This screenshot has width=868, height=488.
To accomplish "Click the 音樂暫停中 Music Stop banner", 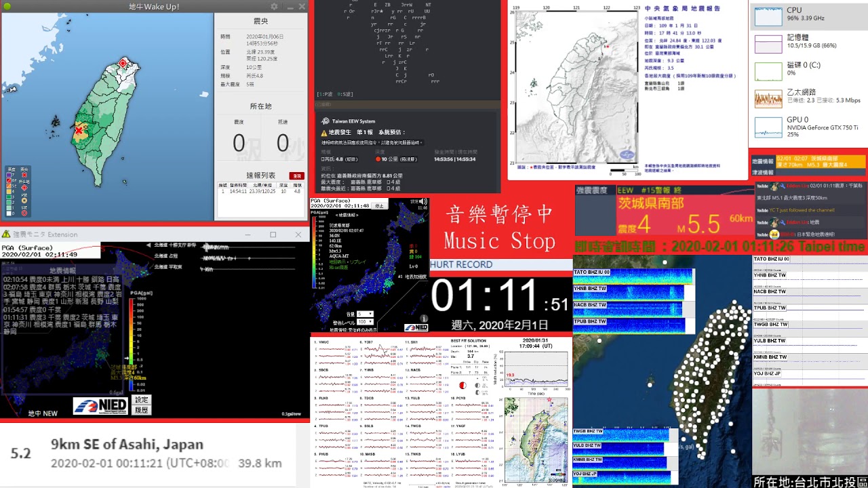I will (x=499, y=228).
